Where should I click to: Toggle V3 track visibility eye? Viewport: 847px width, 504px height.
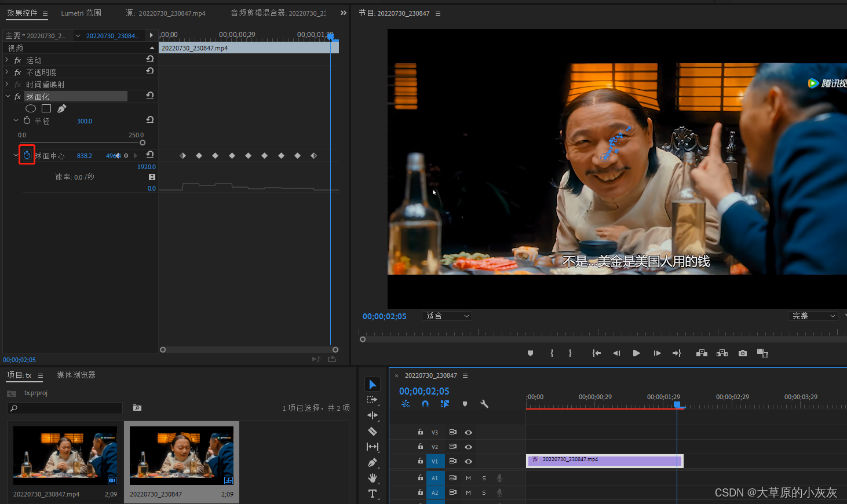pyautogui.click(x=468, y=432)
